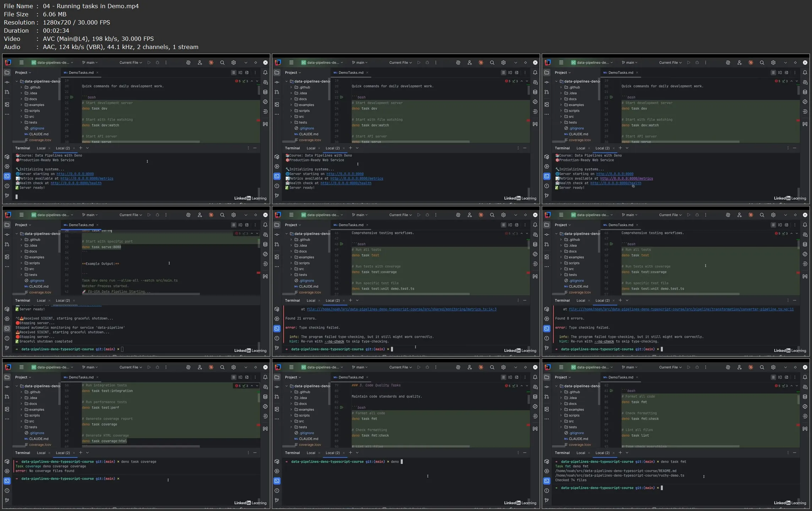Click gutter run arrow at line 22, top-left frame
This screenshot has height=511, width=812.
pos(72,97)
